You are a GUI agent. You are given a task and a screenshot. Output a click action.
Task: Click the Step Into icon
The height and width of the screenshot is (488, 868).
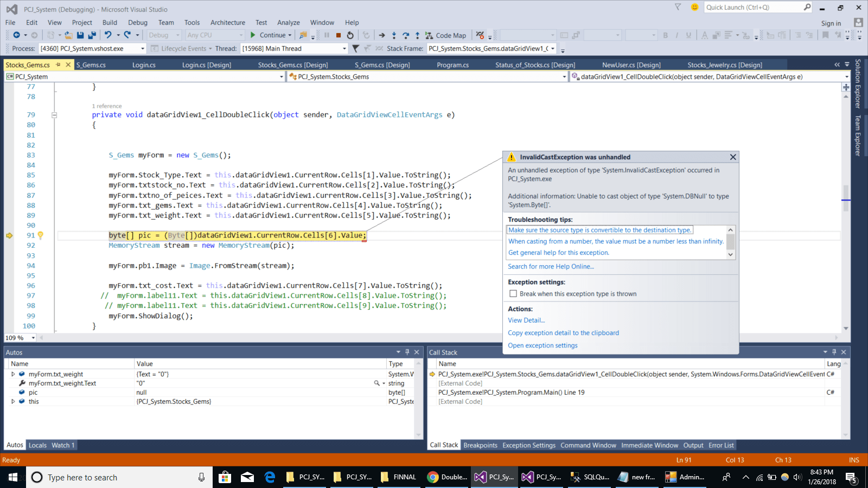pyautogui.click(x=394, y=35)
